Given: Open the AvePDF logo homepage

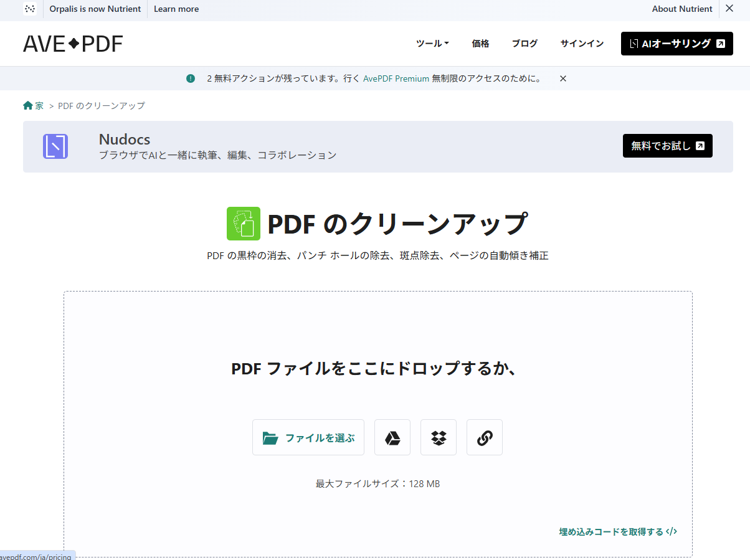Looking at the screenshot, I should coord(73,44).
